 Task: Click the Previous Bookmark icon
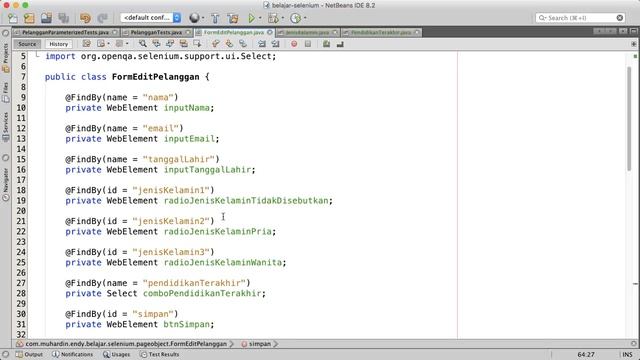(216, 44)
